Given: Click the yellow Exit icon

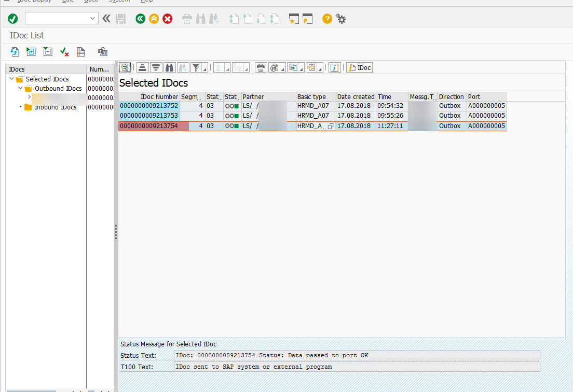Looking at the screenshot, I should [x=154, y=19].
